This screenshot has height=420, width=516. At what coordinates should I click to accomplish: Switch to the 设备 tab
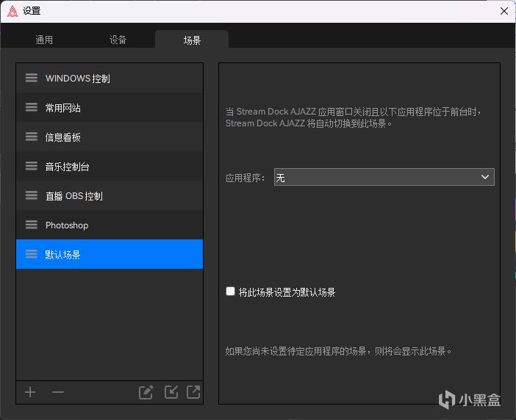tap(118, 40)
